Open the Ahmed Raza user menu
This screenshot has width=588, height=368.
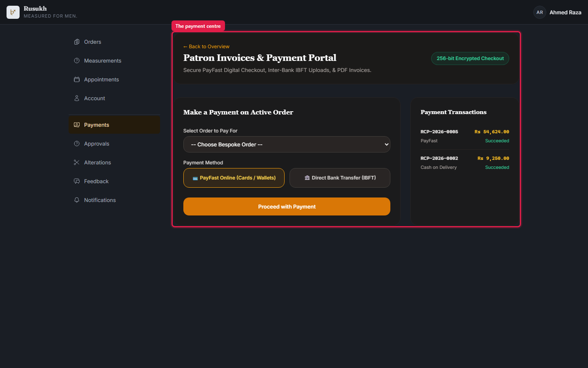[x=557, y=12]
